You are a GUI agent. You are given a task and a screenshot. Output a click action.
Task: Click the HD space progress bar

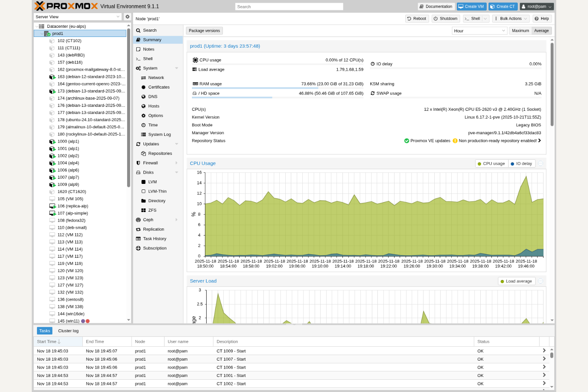point(278,98)
